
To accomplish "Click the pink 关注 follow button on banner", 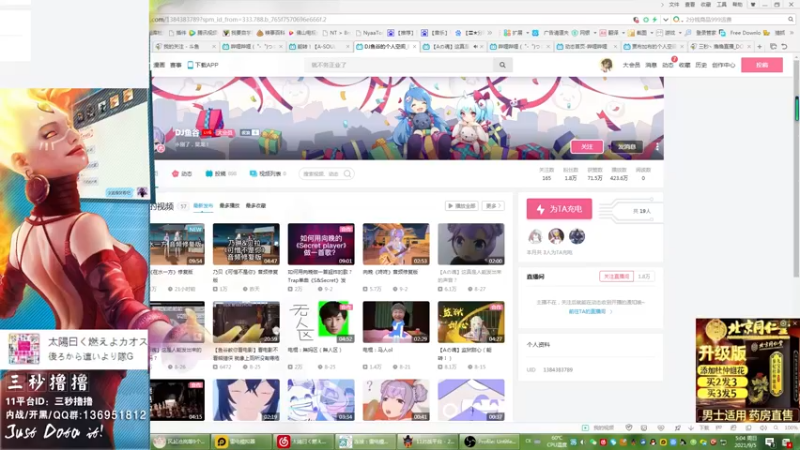I will click(587, 147).
